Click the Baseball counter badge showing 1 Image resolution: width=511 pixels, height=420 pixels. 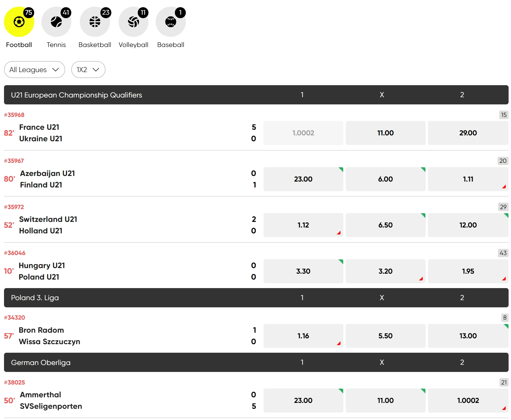pyautogui.click(x=180, y=12)
